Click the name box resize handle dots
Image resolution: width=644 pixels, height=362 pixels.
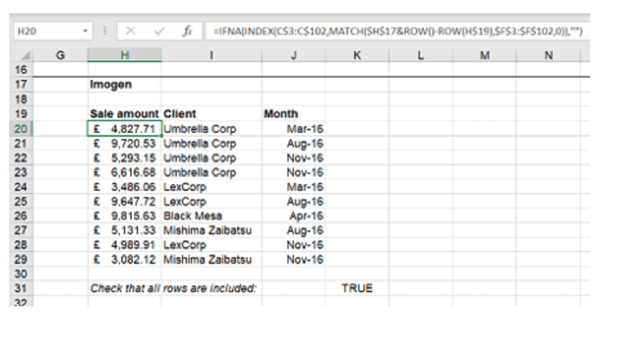pyautogui.click(x=105, y=31)
